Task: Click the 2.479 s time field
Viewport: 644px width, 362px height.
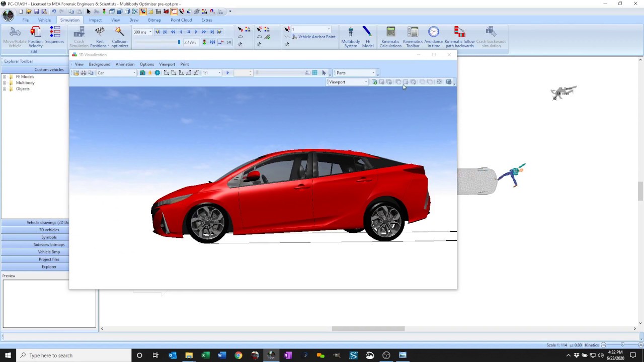Action: [191, 42]
